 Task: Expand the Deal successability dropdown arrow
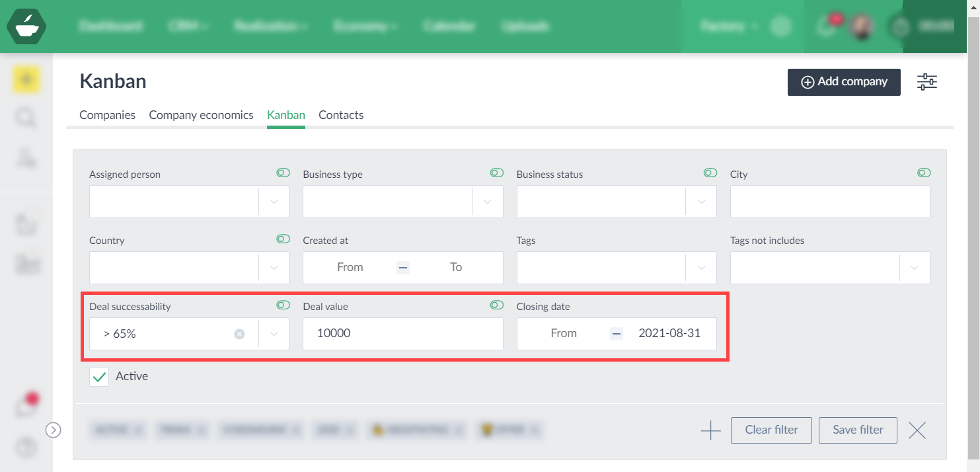[x=274, y=334]
